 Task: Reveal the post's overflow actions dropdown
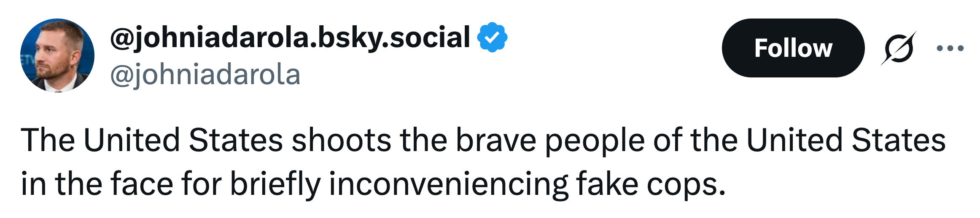click(950, 48)
